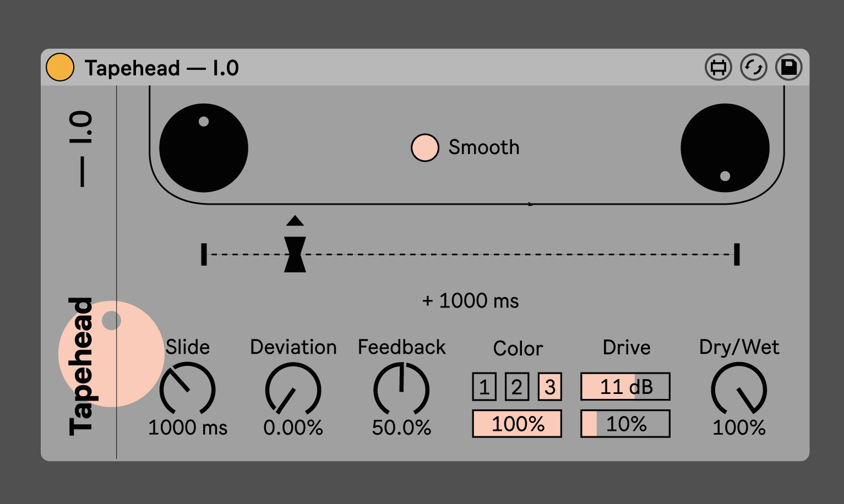Viewport: 844px width, 504px height.
Task: Click the circular arrows preset icon
Action: click(753, 68)
